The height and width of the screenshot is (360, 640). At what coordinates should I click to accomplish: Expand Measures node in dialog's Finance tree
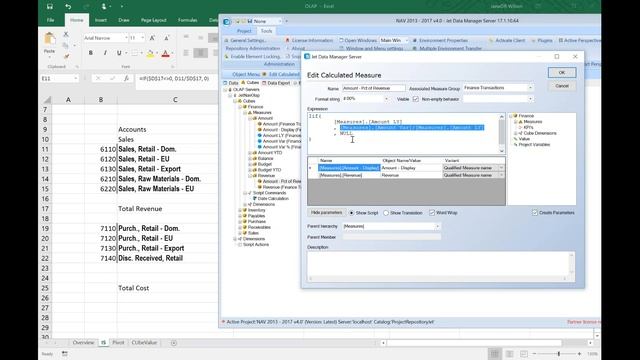click(x=516, y=122)
